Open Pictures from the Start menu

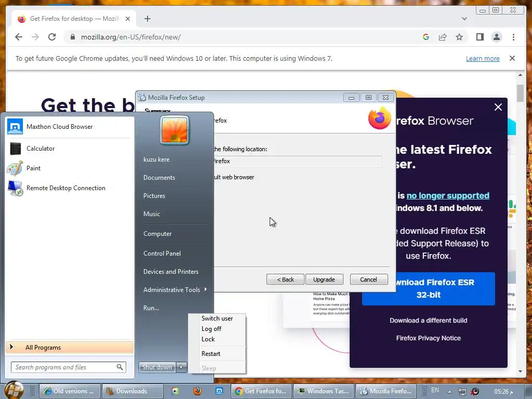pyautogui.click(x=154, y=196)
